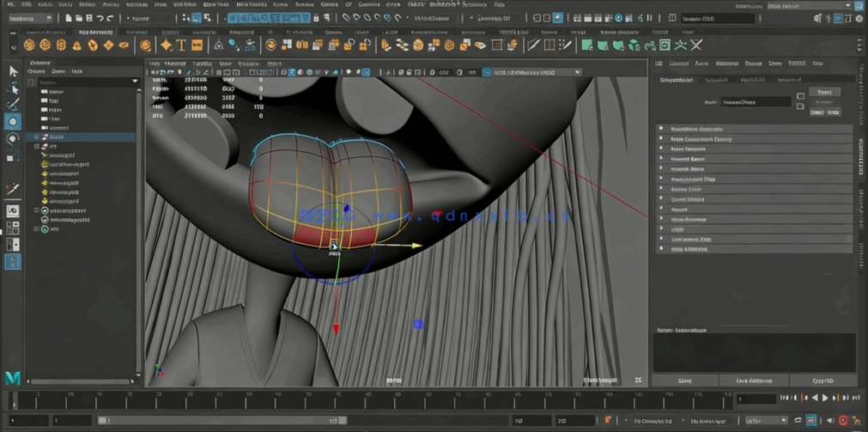Choose the Paint Selection tool

click(x=13, y=105)
